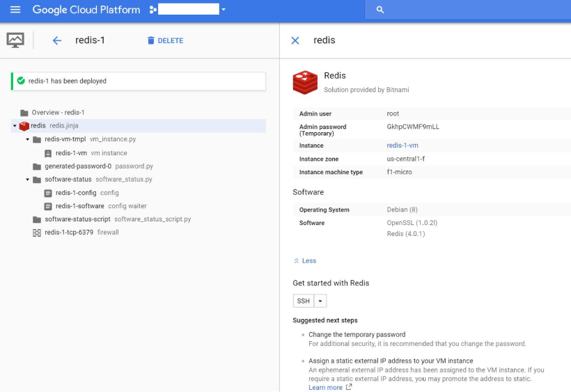The image size is (571, 392).
Task: Open the project dropdown arrow
Action: point(224,10)
